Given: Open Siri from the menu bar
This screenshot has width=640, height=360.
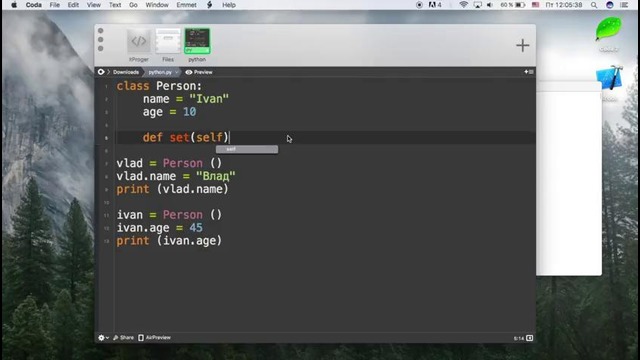Looking at the screenshot, I should coord(609,5).
